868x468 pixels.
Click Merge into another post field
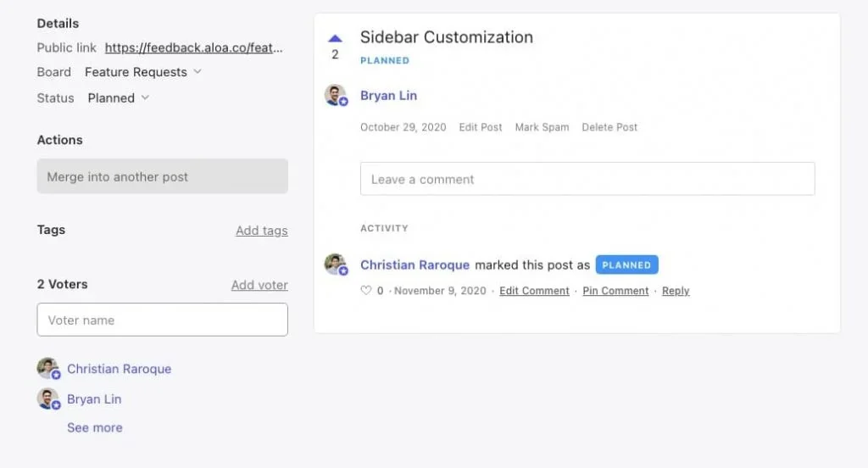coord(162,176)
